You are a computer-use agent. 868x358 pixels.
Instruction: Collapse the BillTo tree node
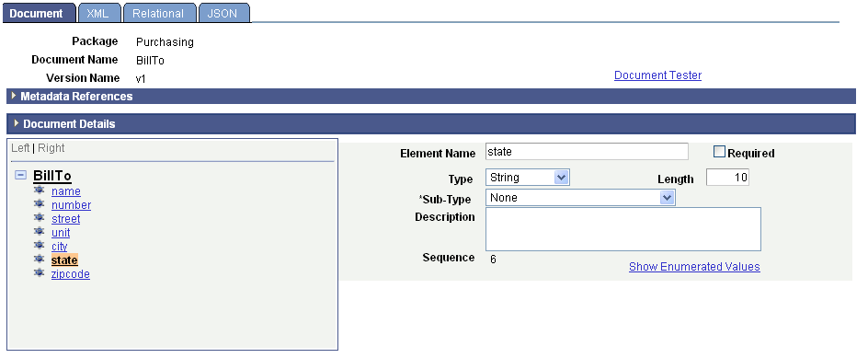[20, 175]
